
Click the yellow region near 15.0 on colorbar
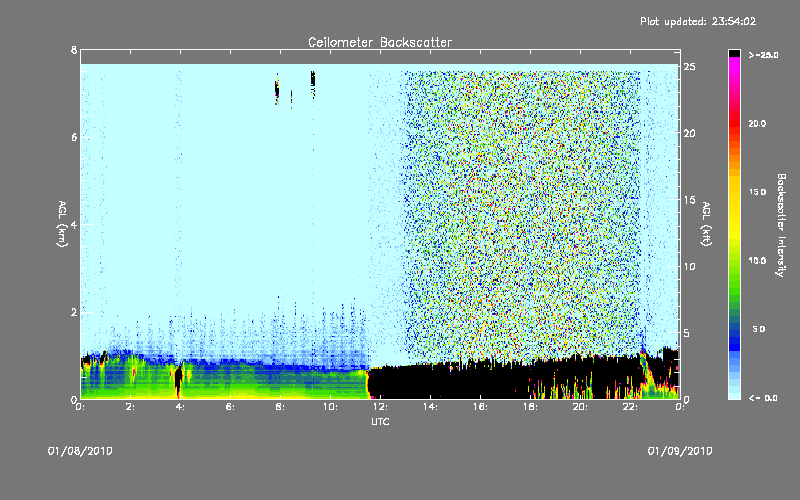pyautogui.click(x=734, y=192)
